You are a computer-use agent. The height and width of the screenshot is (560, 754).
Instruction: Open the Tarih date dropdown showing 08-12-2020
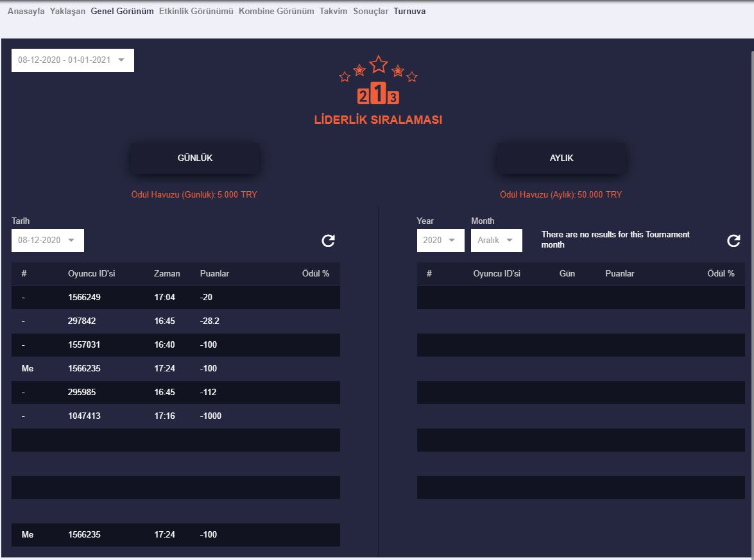pos(47,241)
